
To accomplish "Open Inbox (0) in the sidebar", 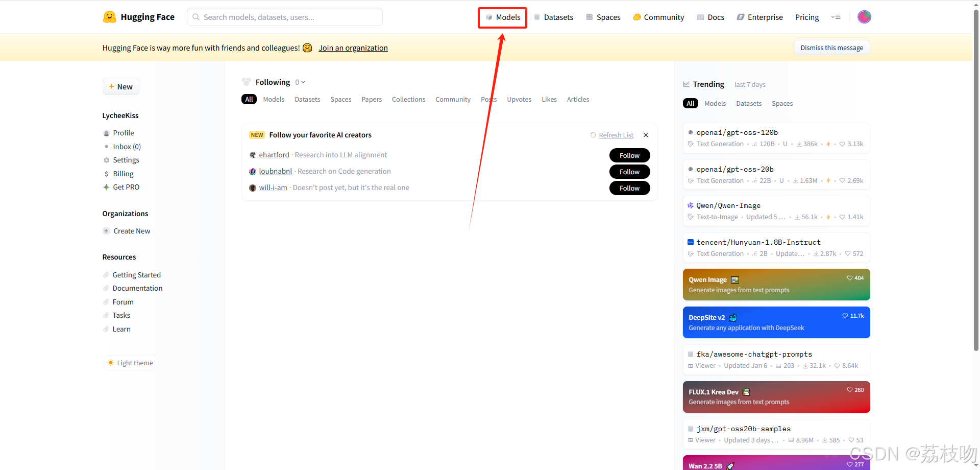I will [127, 147].
